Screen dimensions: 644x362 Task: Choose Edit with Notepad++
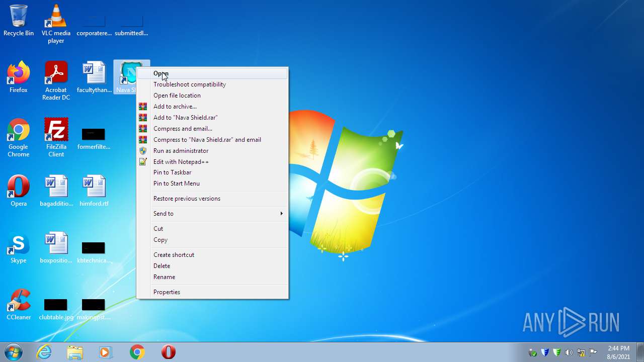tap(212, 162)
